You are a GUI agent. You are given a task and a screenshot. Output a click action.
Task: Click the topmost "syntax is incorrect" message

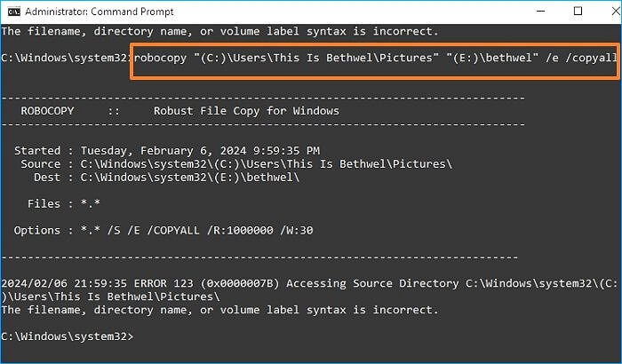219,31
